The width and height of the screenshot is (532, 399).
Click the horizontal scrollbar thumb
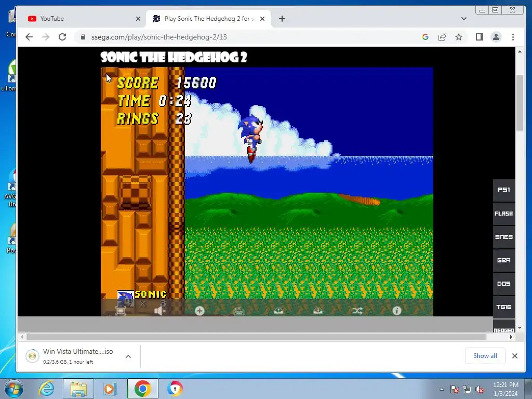(256, 337)
